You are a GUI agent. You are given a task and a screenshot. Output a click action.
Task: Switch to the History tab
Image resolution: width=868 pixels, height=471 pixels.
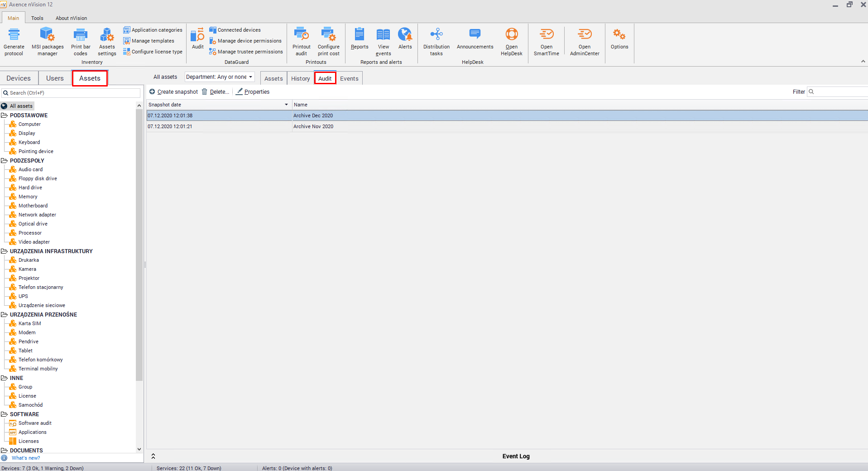click(300, 78)
